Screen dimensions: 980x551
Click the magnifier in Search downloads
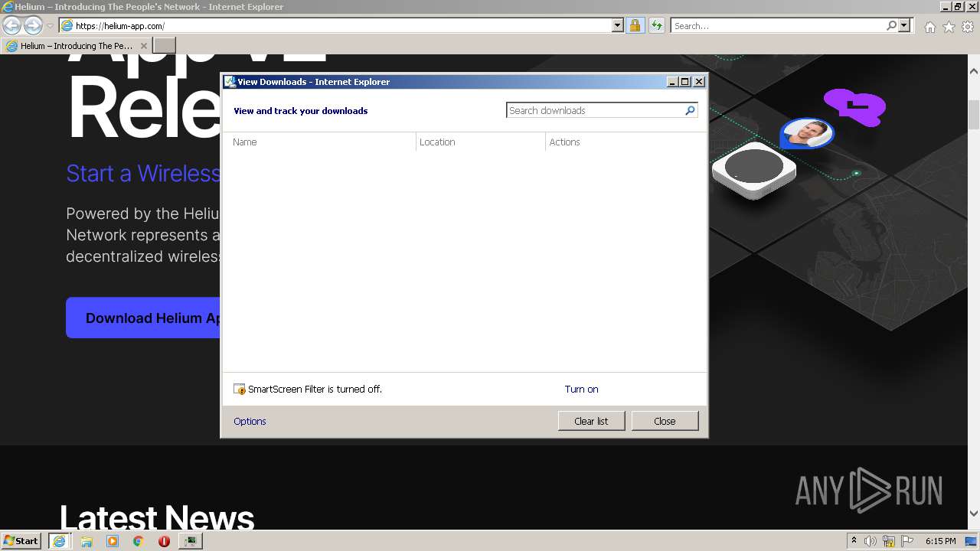[x=690, y=110]
